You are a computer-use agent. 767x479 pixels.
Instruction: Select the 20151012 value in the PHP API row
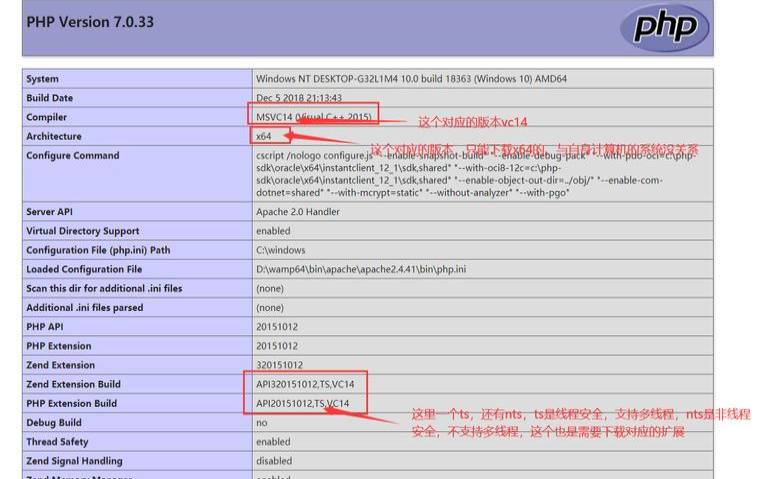(277, 327)
